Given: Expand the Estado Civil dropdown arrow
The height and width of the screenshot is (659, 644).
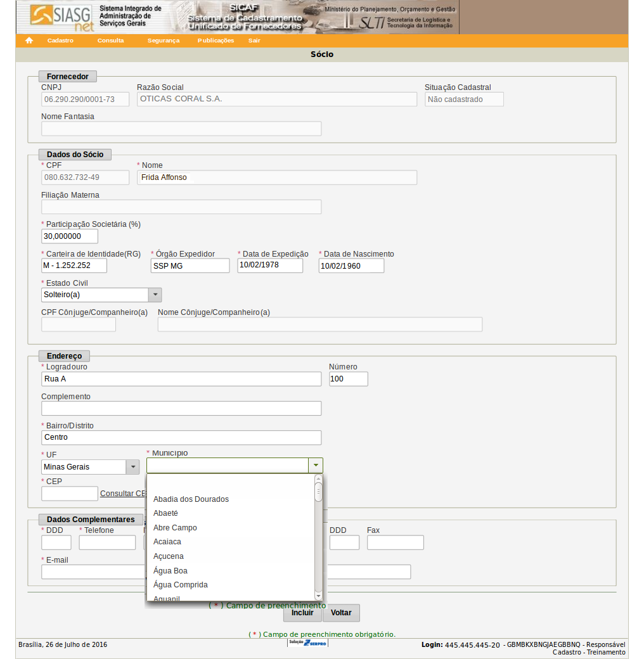Looking at the screenshot, I should tap(155, 295).
